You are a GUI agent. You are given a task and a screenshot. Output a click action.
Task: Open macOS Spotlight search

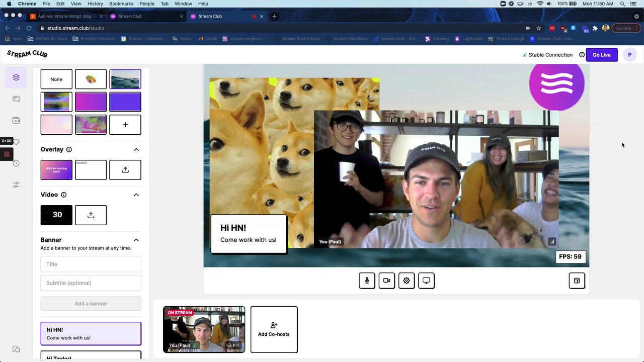pyautogui.click(x=622, y=4)
